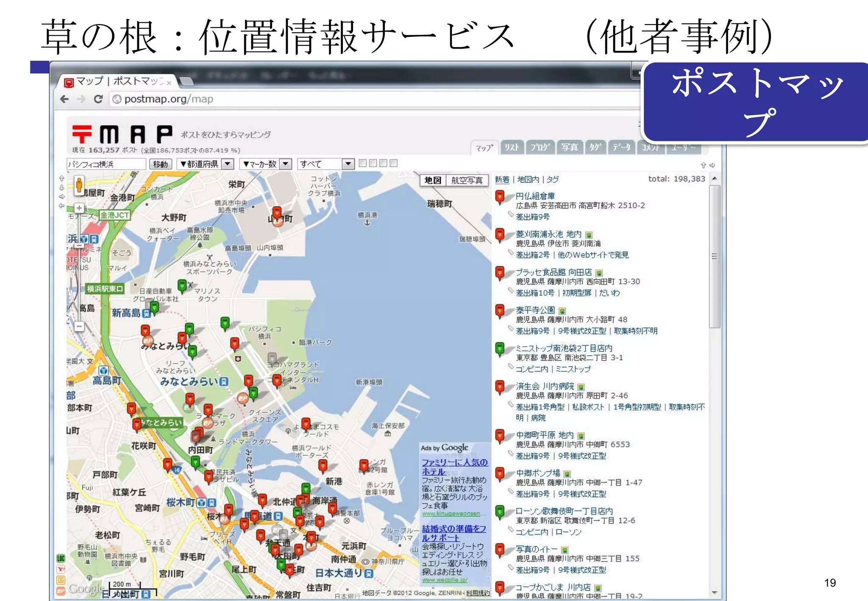The height and width of the screenshot is (601, 868).
Task: Click the pan-down arrow left of map
Action: 62,187
